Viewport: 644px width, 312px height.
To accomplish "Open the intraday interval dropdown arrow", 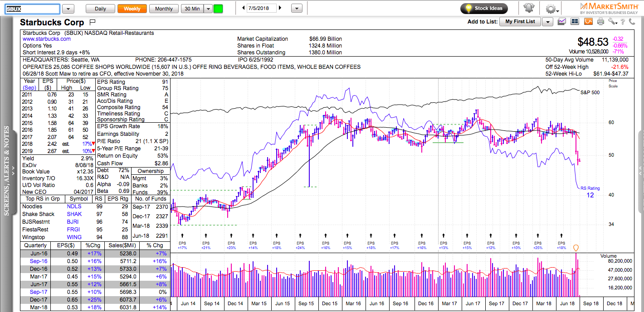I will point(208,9).
